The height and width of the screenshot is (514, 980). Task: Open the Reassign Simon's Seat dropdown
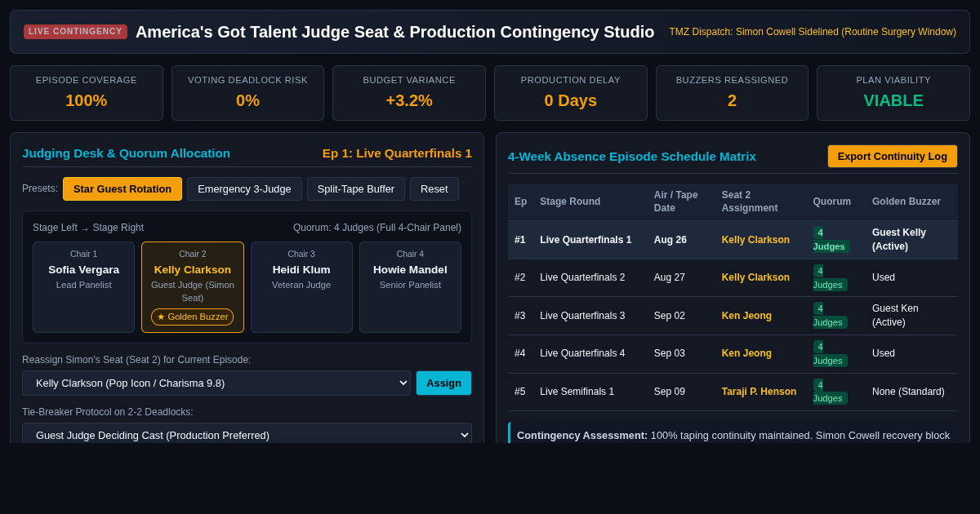point(216,383)
